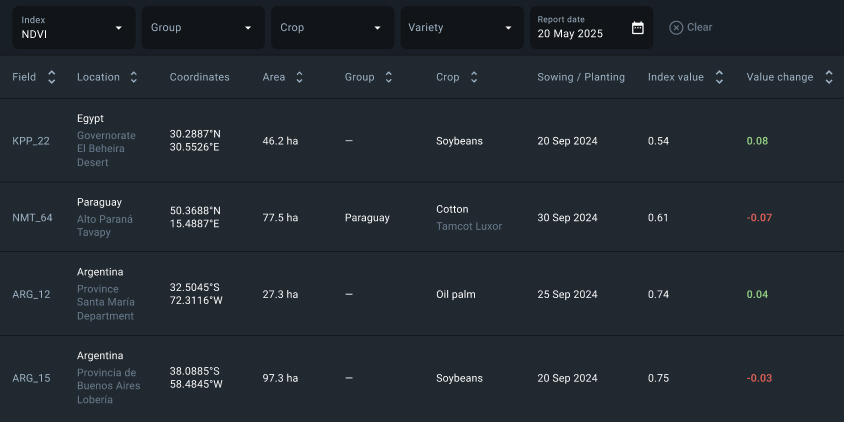The image size is (844, 422).
Task: Open the Index NDVI dropdown
Action: tap(74, 27)
